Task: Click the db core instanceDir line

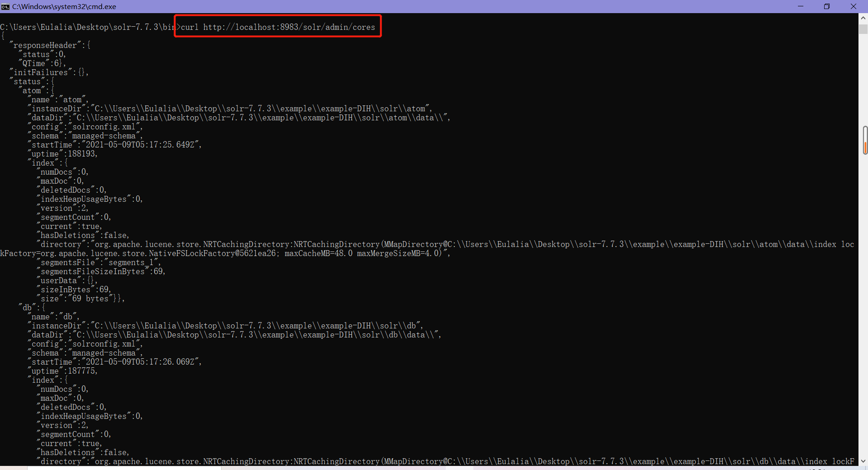Action: pos(226,326)
